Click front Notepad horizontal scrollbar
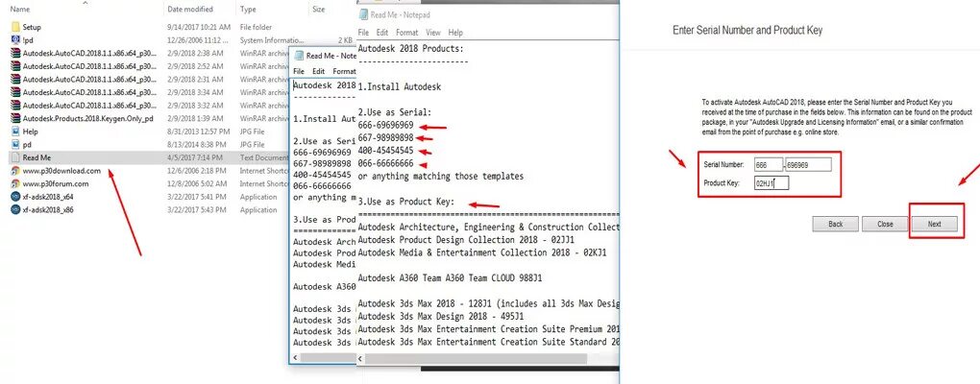 [478, 359]
